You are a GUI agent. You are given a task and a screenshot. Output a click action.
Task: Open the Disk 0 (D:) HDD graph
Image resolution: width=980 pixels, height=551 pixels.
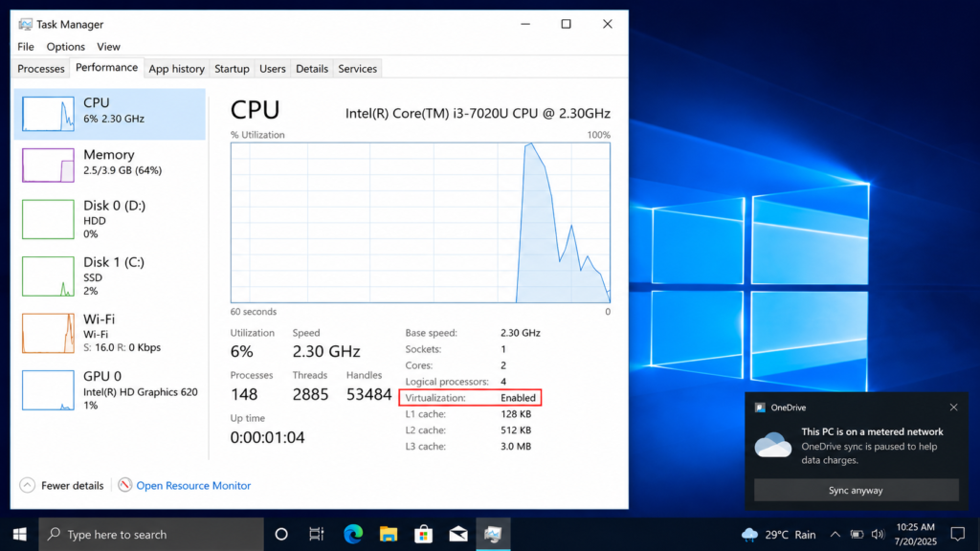[x=48, y=219]
